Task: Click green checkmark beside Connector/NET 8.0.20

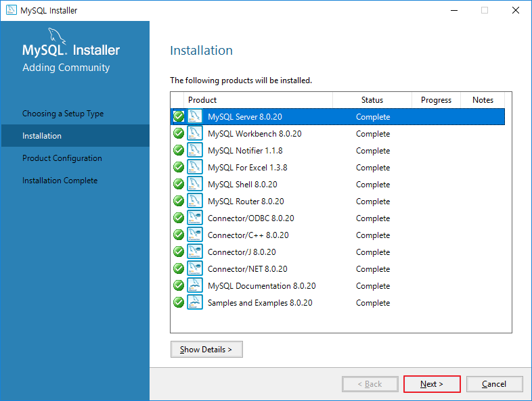Action: point(179,269)
